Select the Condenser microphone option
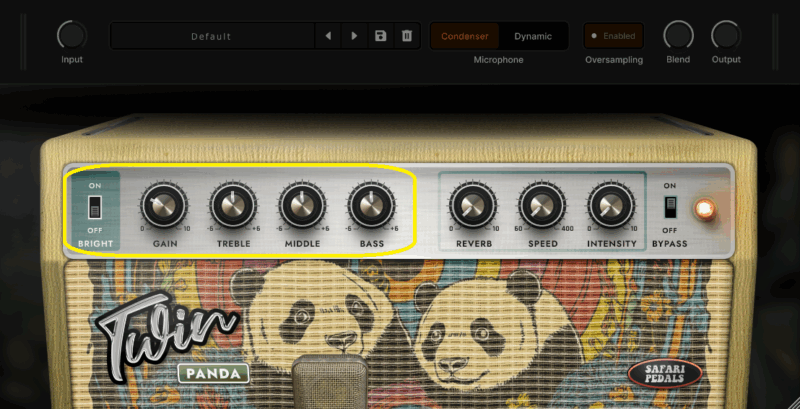 (465, 36)
